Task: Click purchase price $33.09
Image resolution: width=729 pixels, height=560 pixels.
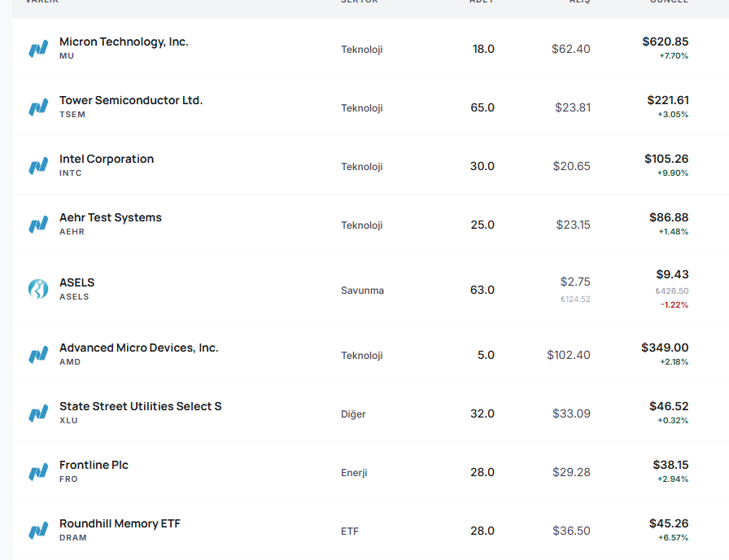Action: click(x=571, y=413)
